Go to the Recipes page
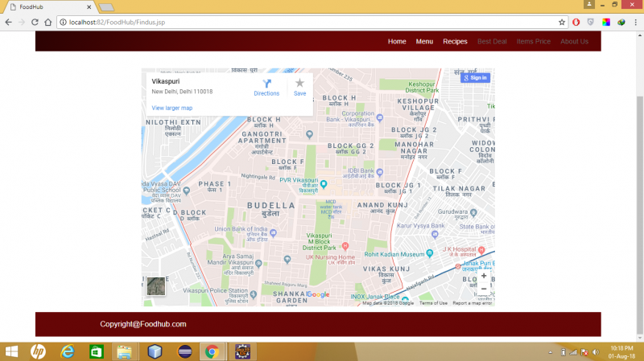 (x=455, y=42)
